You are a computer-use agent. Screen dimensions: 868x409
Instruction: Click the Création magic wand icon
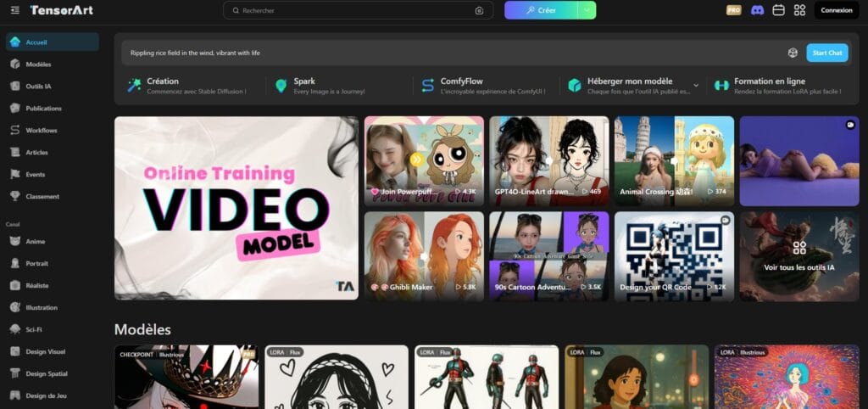pos(134,86)
